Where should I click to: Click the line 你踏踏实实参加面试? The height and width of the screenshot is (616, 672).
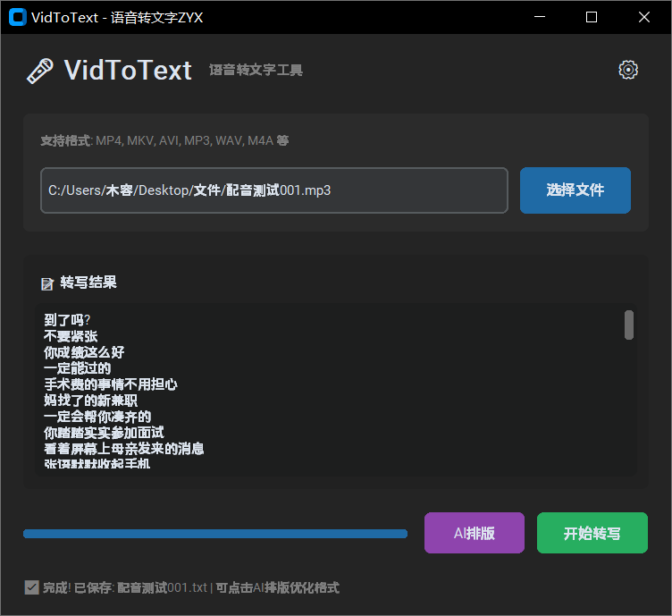(x=105, y=433)
